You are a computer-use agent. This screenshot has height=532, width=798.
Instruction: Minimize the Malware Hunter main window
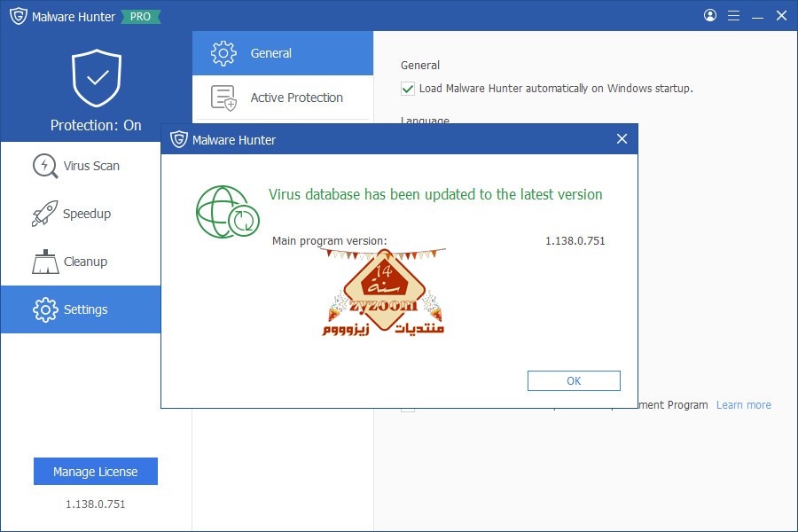757,17
